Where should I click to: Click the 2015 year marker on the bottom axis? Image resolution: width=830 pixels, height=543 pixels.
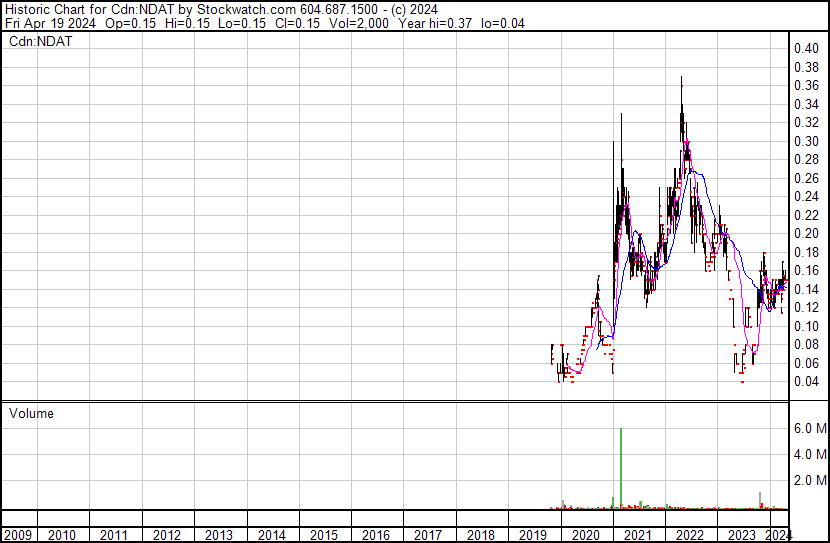click(324, 535)
